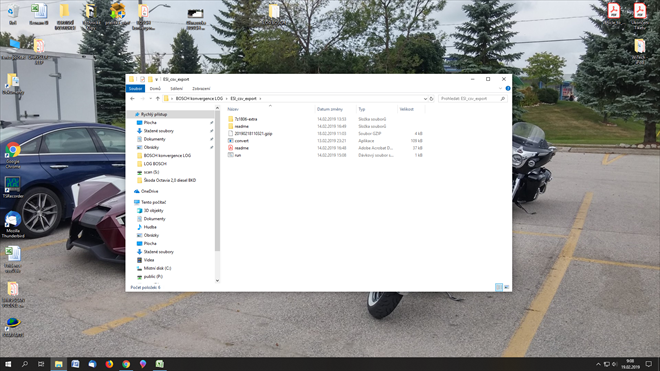Screen dimensions: 660x371
Task: Open TSRecorder desktop shortcut
Action: pos(13,187)
